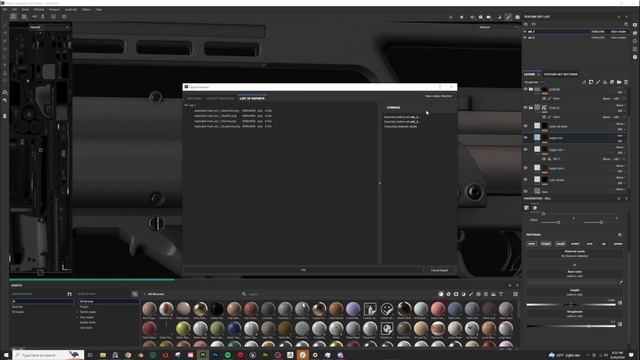Screen dimensions: 640x360
Task: Toggle visibility of layer below selected layer
Action: click(525, 150)
